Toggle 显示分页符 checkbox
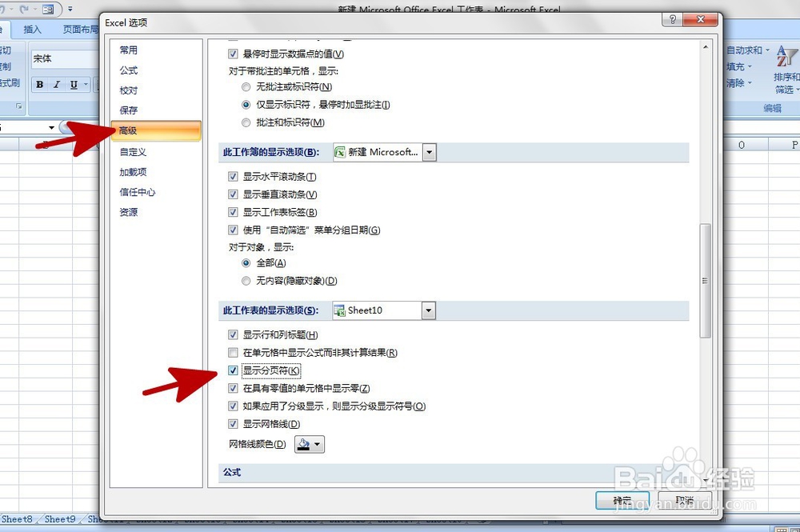Viewport: 800px width, 532px height. tap(233, 370)
